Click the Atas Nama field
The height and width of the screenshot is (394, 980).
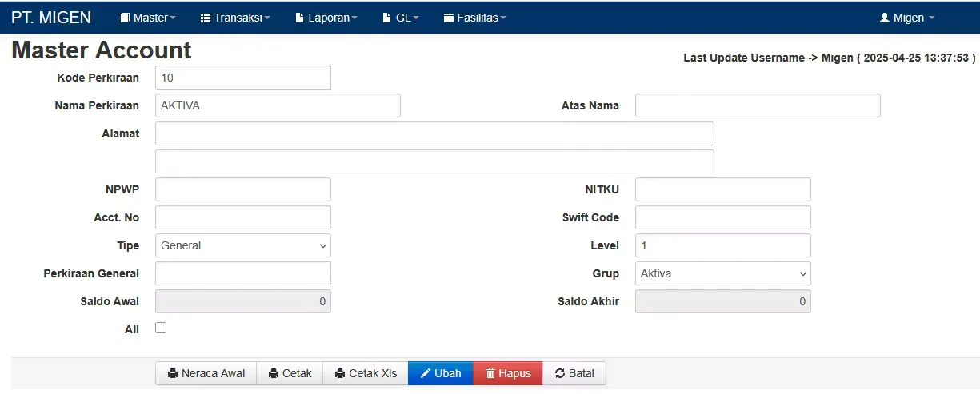758,105
